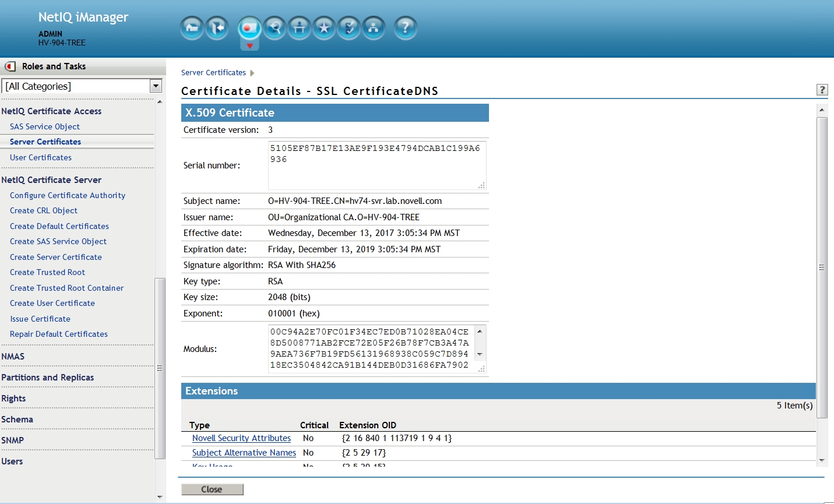Open the Home icon in the header toolbar
The height and width of the screenshot is (504, 834).
(192, 27)
